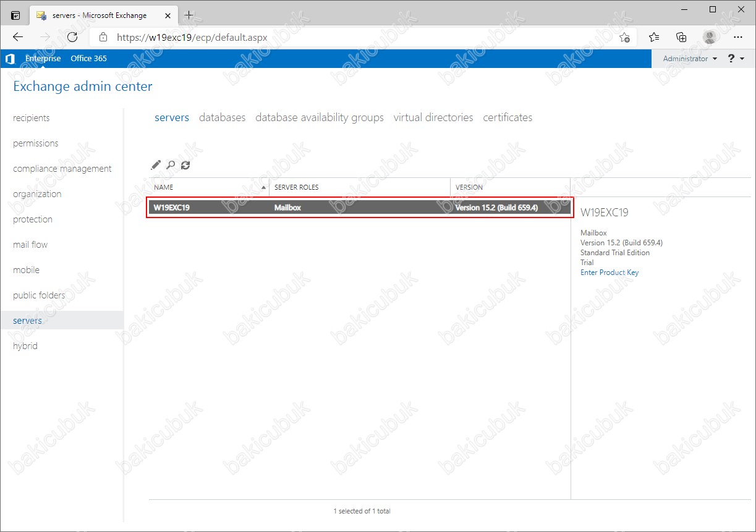The image size is (756, 532).
Task: Click '1 selected of 1 total' status text
Action: pos(362,511)
